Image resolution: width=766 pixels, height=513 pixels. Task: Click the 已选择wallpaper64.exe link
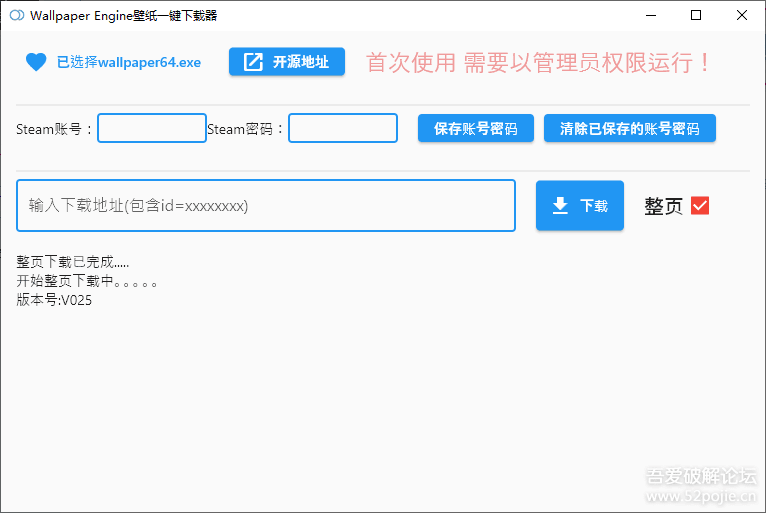pos(129,63)
